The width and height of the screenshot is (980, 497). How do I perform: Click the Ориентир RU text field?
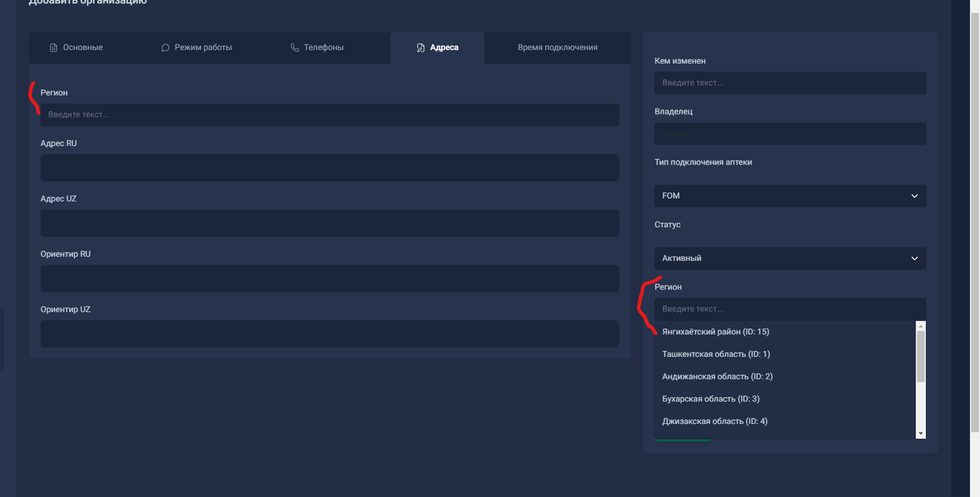click(x=330, y=279)
